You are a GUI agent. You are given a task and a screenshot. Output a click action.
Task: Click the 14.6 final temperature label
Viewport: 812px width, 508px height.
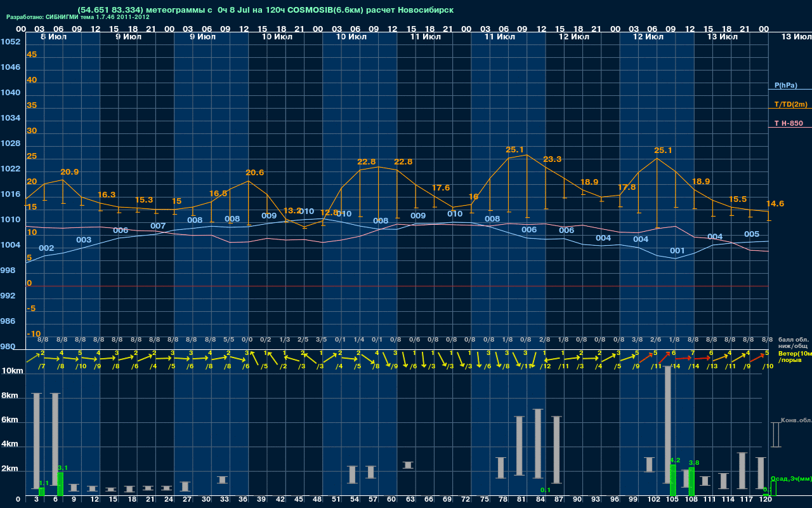coord(775,204)
